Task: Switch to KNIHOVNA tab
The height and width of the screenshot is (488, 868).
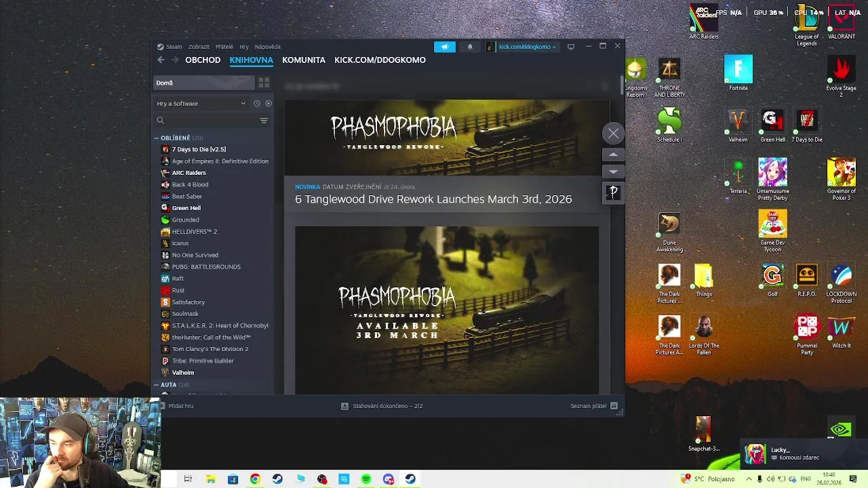Action: 251,60
